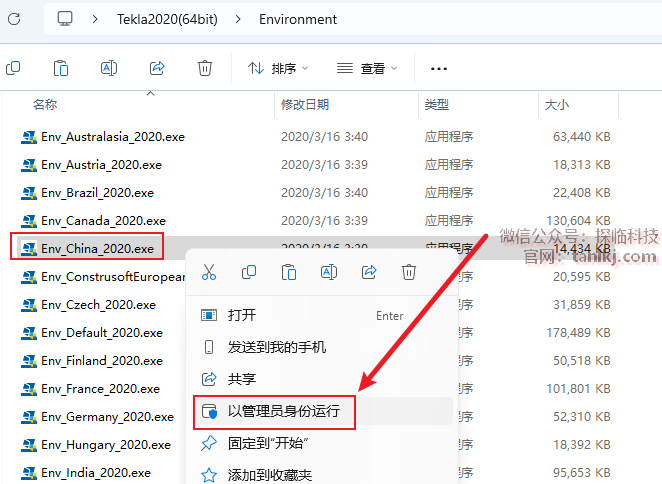Choose 打开 from the context menu
This screenshot has width=662, height=484.
click(x=322, y=315)
